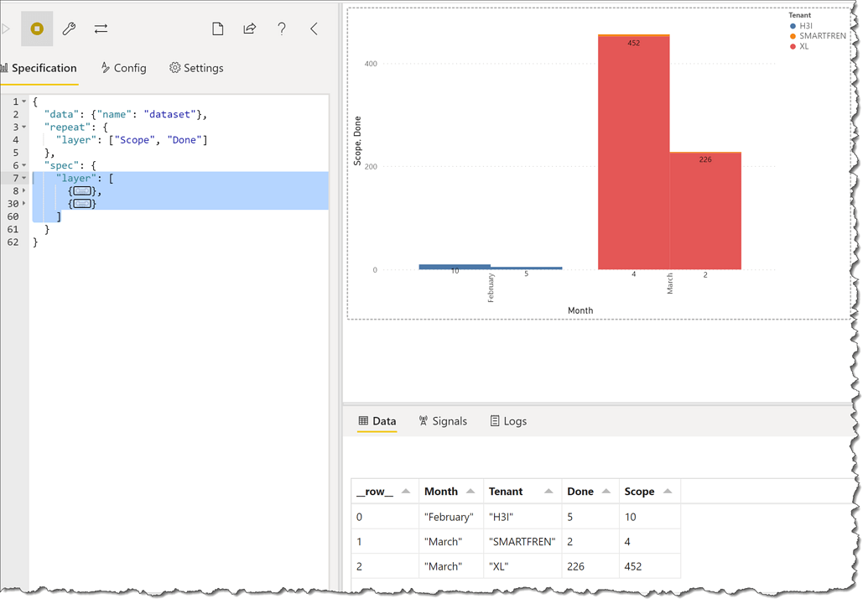Click the XL red legend swatch
This screenshot has width=868, height=604.
793,47
